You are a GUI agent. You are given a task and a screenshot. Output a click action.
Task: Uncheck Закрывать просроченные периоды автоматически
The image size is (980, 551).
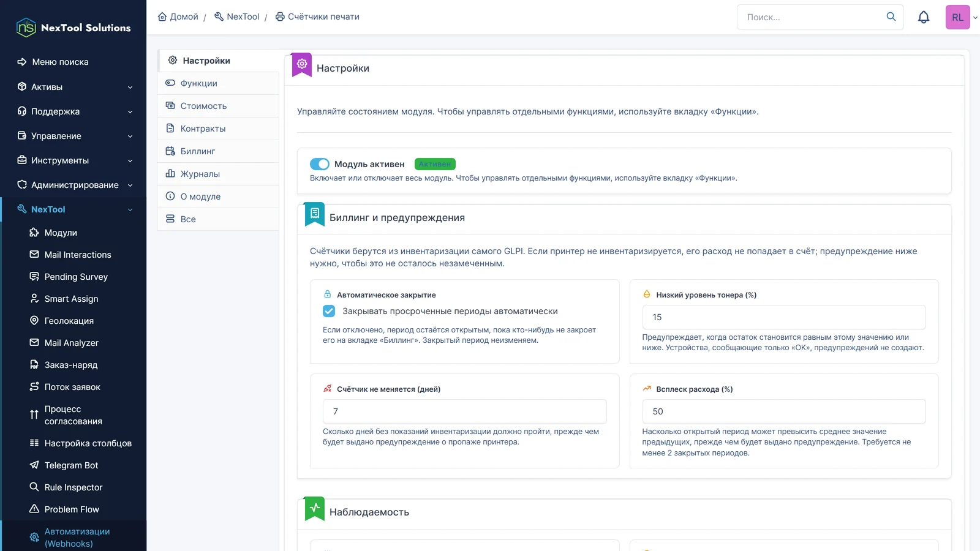(329, 311)
